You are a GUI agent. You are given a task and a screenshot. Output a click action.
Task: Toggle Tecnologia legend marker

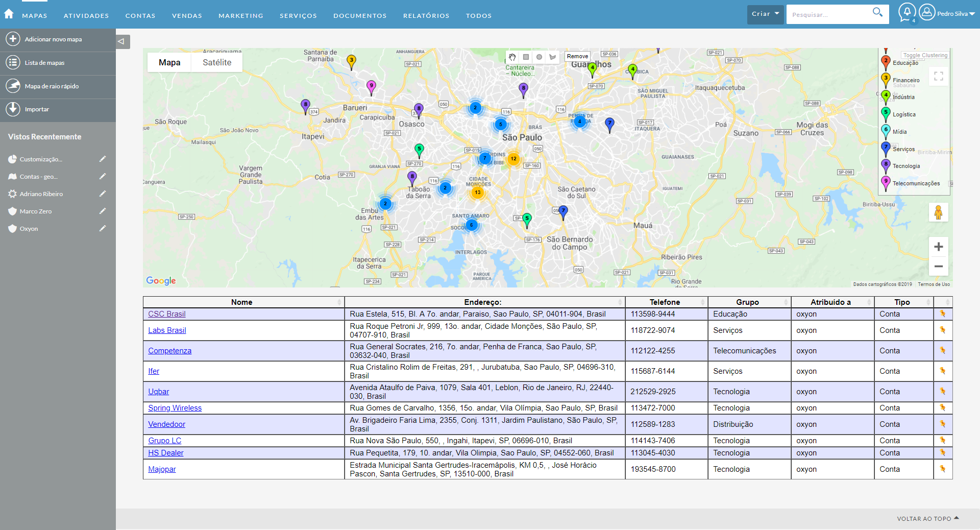(x=886, y=166)
